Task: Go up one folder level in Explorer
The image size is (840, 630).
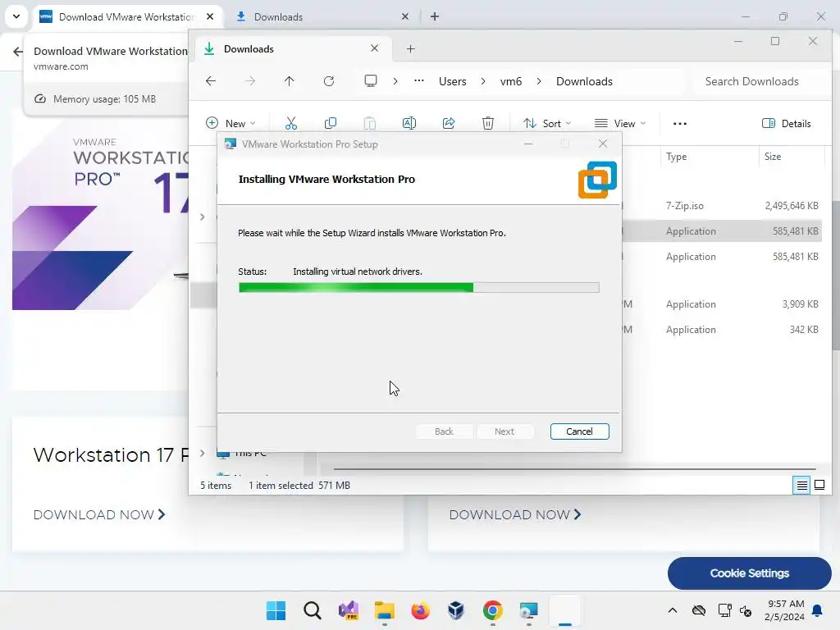Action: [290, 81]
